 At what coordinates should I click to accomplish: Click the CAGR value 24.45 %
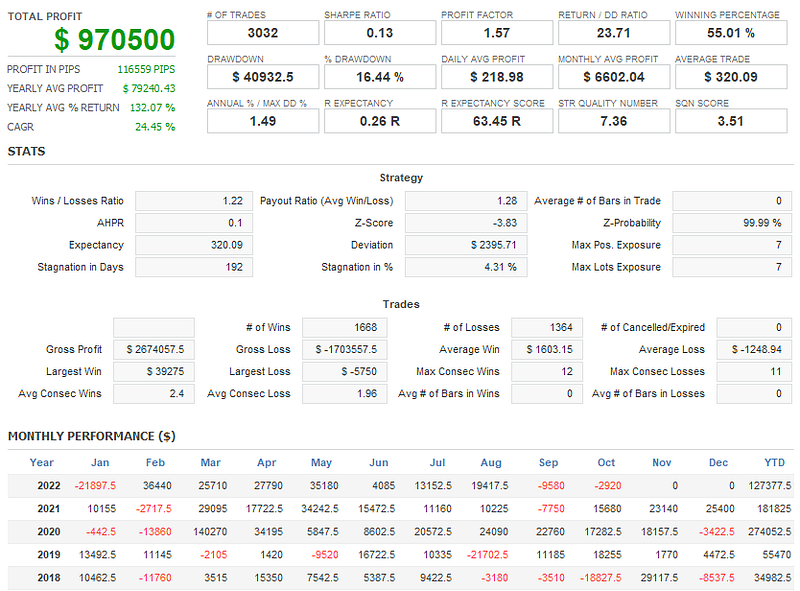tap(155, 127)
